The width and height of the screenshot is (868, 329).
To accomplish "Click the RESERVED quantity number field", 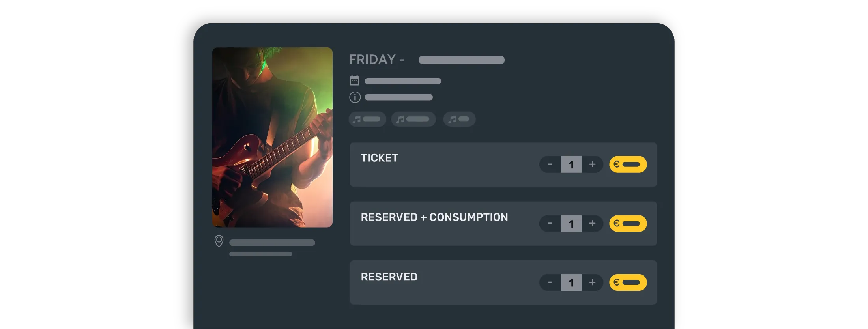I will coord(571,282).
